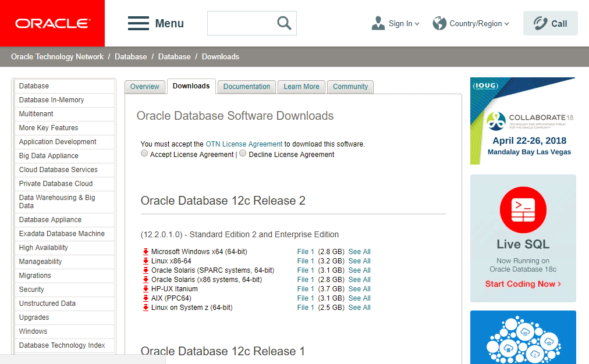The image size is (589, 364).
Task: Click the Menu label
Action: (x=169, y=23)
